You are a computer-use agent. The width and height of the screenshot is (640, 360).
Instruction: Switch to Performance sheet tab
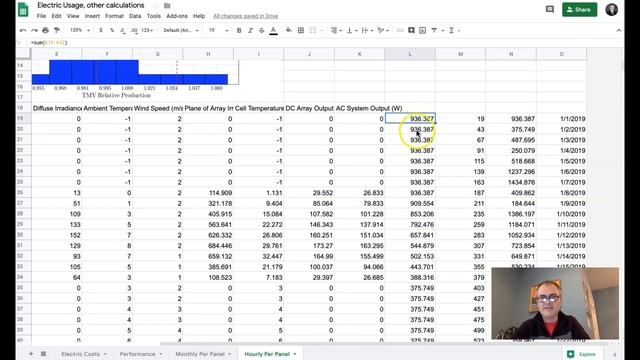point(137,354)
